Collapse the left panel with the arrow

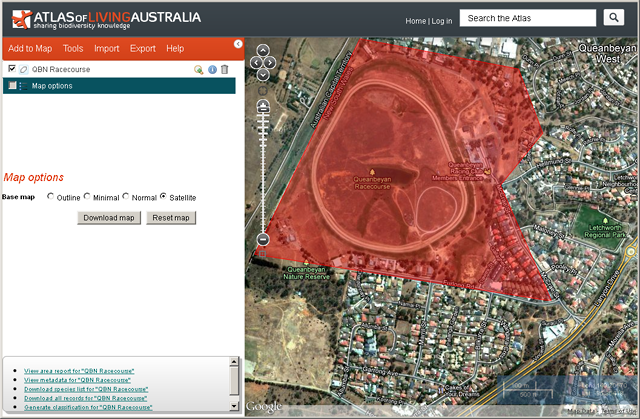[238, 44]
